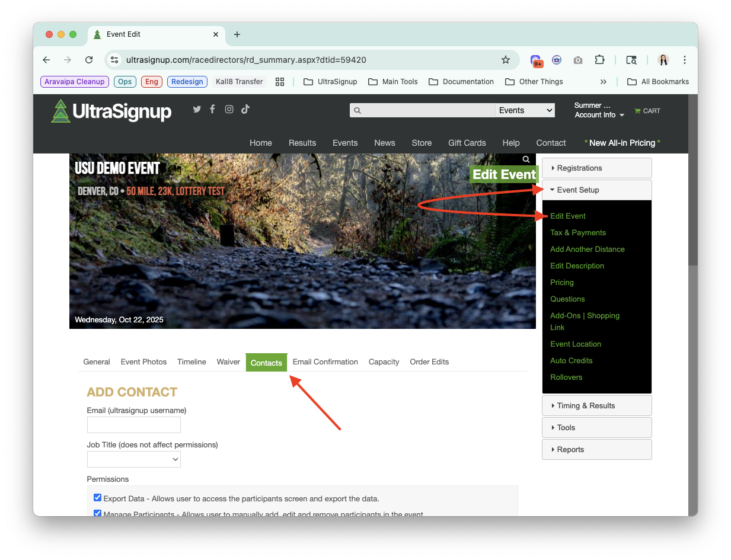Click the browser forward arrow
The width and height of the screenshot is (731, 560).
pos(68,60)
